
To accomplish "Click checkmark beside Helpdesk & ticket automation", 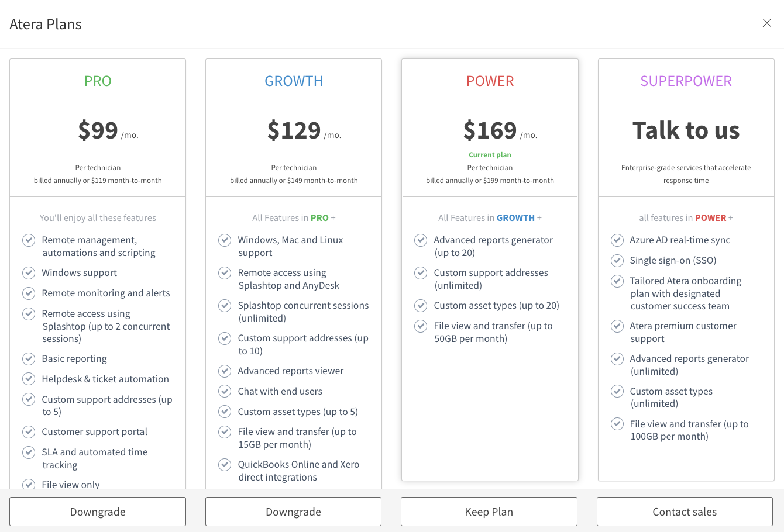I will [x=29, y=379].
